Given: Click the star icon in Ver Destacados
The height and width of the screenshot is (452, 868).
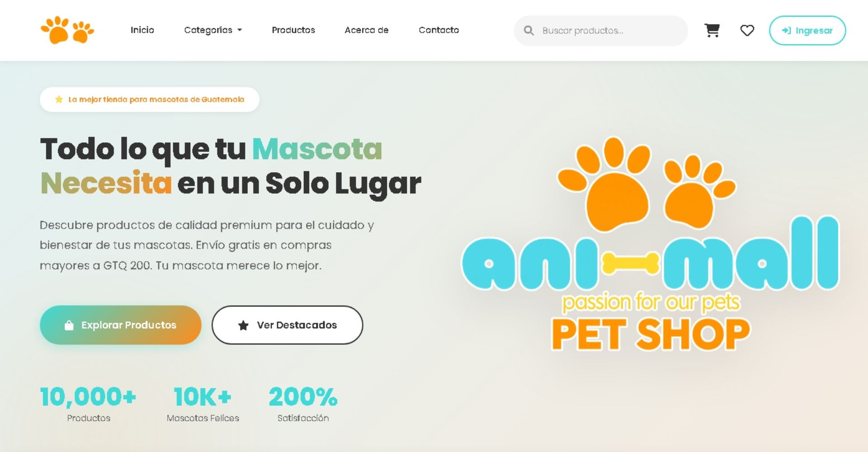Looking at the screenshot, I should [243, 325].
